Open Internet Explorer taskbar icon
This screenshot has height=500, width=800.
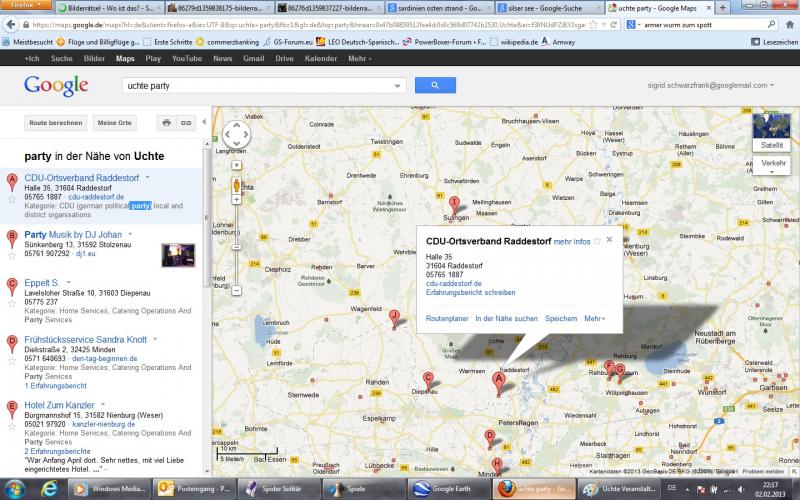[49, 489]
